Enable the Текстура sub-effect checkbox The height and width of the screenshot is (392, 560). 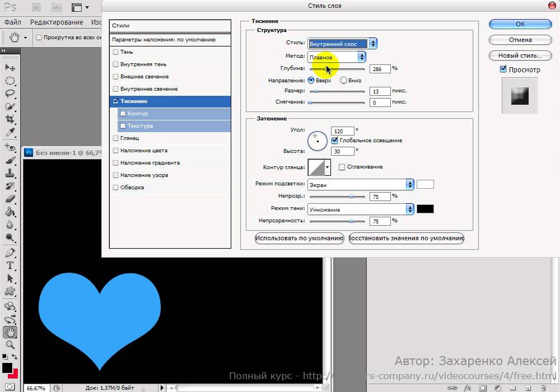[123, 125]
